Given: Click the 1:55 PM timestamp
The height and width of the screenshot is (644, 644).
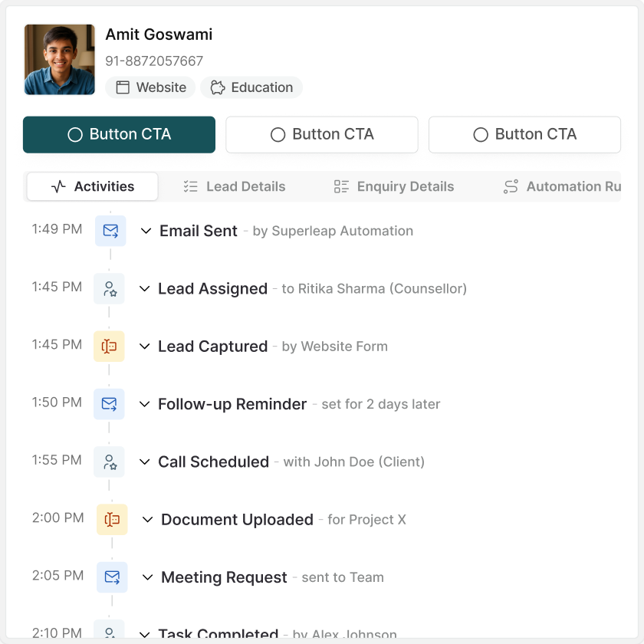Looking at the screenshot, I should [57, 460].
